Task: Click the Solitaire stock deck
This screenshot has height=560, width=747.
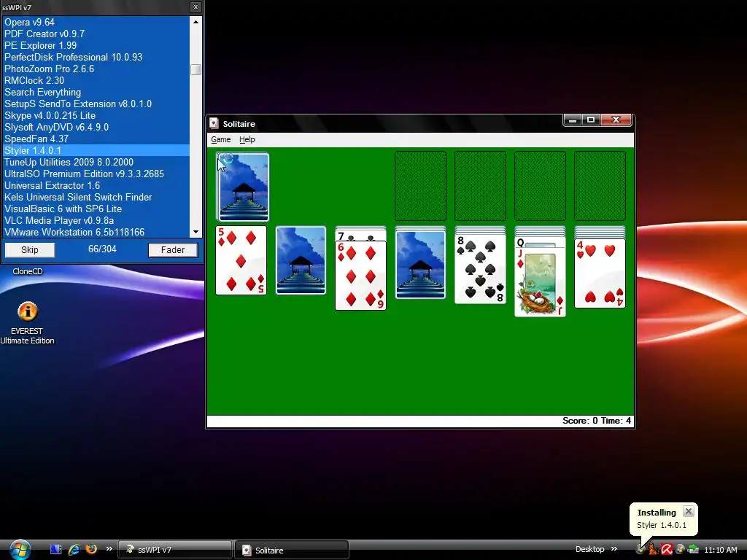Action: pyautogui.click(x=242, y=187)
